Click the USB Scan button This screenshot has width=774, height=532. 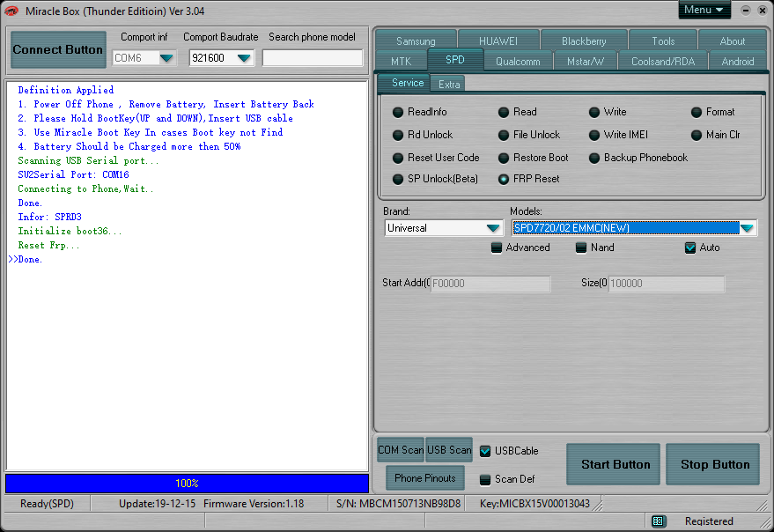[x=449, y=450]
